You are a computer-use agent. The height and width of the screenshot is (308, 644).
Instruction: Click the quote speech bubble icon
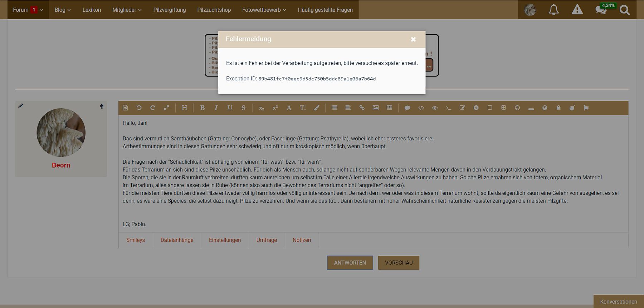(x=407, y=108)
